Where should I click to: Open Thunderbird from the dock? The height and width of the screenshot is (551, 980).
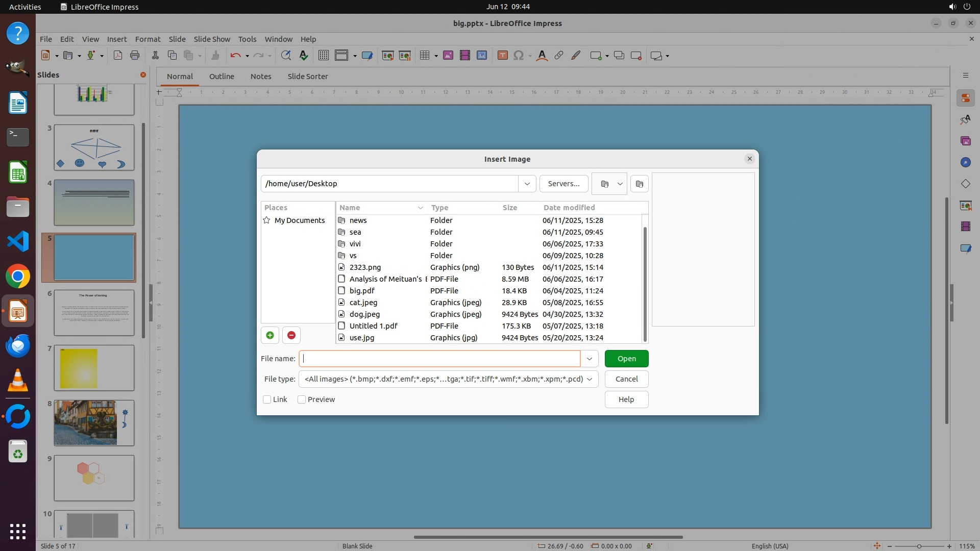(x=18, y=346)
